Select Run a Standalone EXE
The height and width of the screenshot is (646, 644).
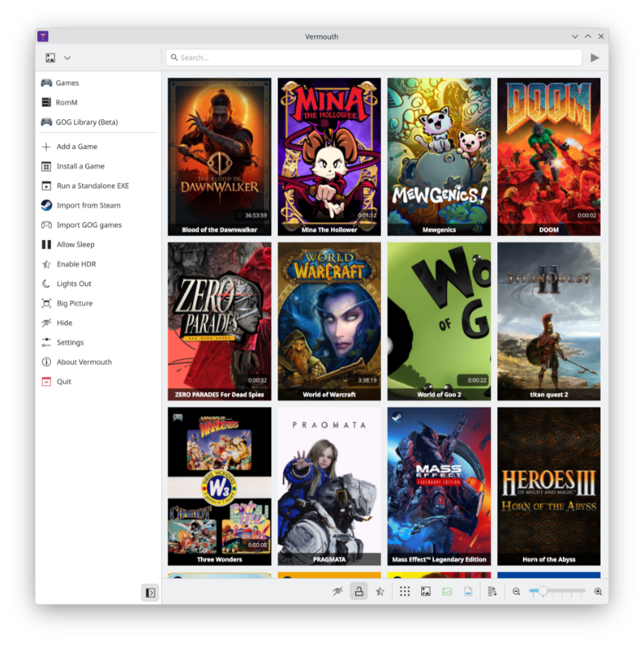[x=98, y=186]
